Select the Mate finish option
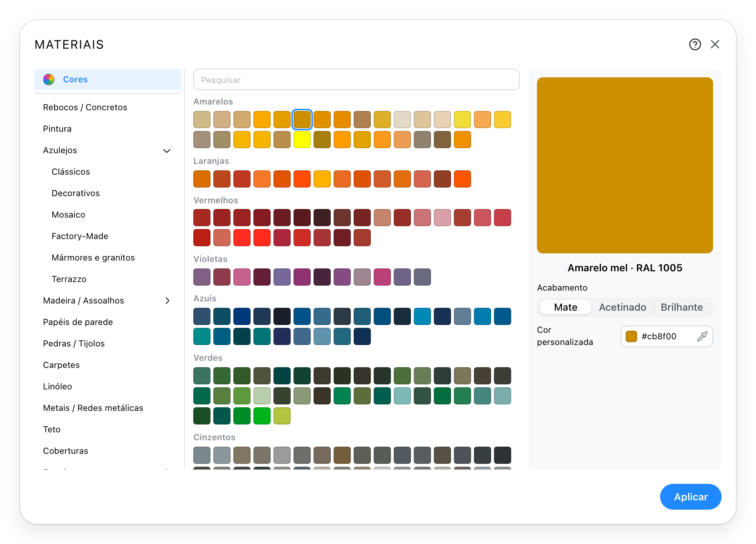756x544 pixels. click(x=566, y=307)
